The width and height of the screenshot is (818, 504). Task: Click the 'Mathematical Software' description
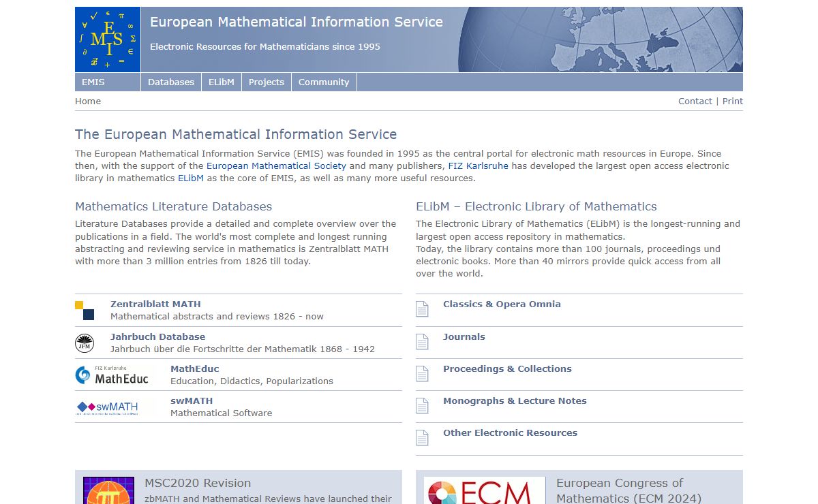[x=221, y=413]
